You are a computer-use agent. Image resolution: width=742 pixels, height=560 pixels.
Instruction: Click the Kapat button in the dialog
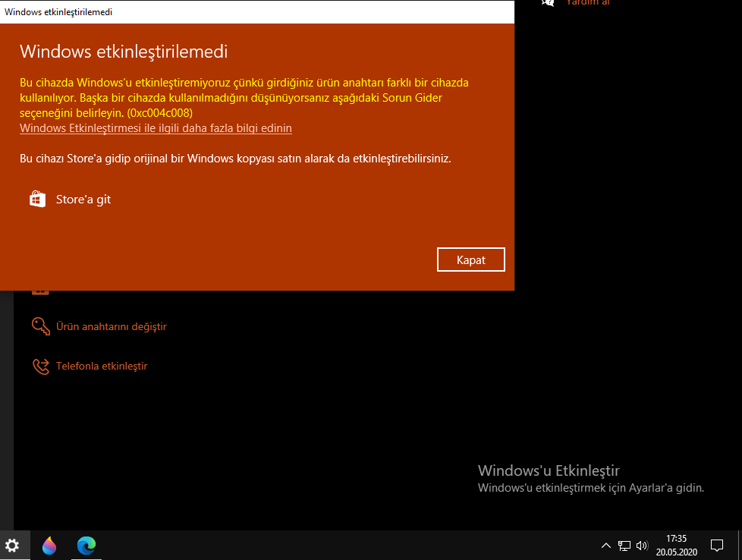pyautogui.click(x=471, y=260)
